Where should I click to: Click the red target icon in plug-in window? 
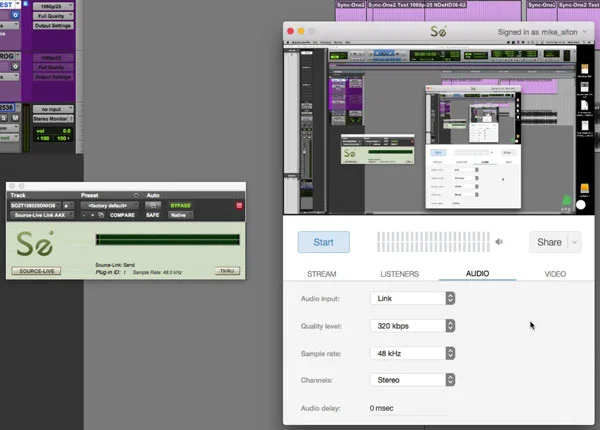239,205
